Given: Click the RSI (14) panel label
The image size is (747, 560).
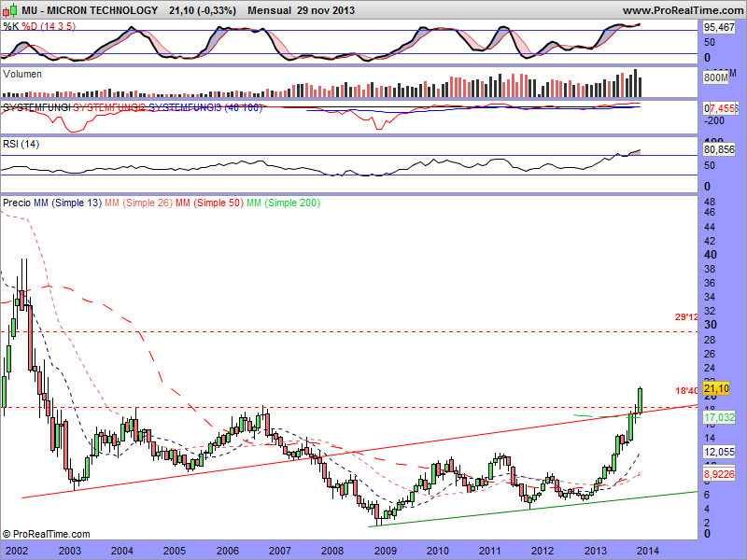Looking at the screenshot, I should tap(21, 144).
